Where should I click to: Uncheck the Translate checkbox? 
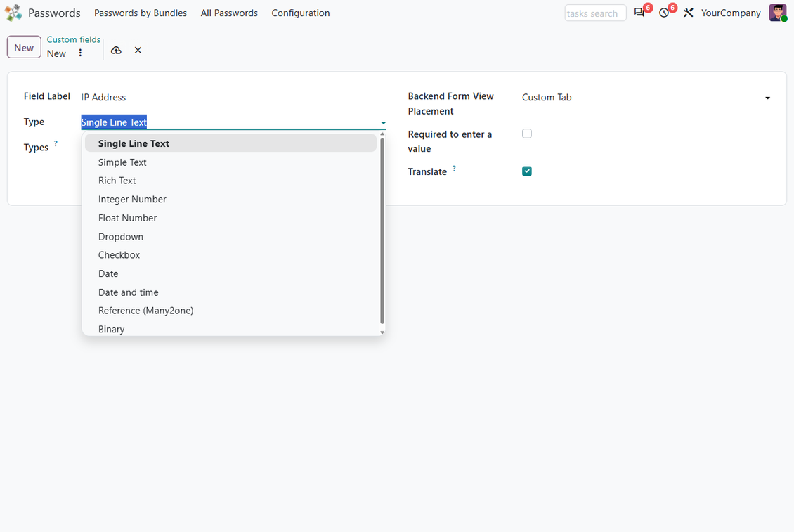point(526,171)
